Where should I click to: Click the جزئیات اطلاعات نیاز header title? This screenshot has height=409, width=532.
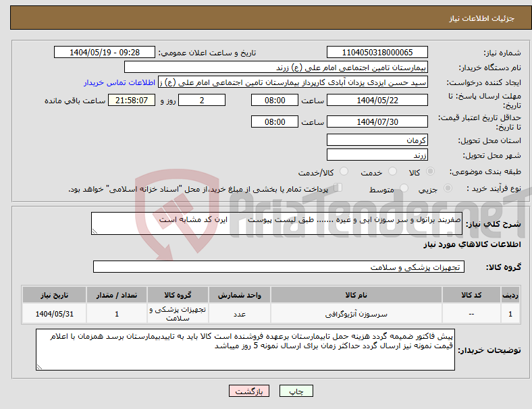[x=482, y=18]
